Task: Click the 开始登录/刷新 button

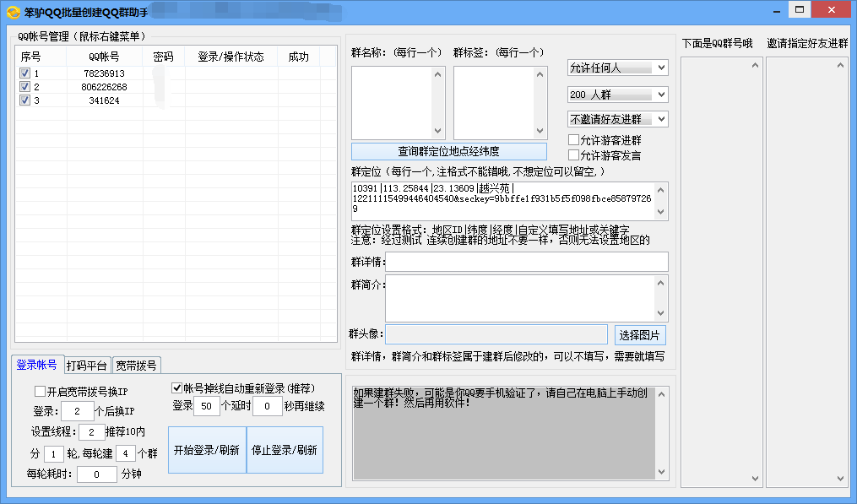Action: point(207,450)
